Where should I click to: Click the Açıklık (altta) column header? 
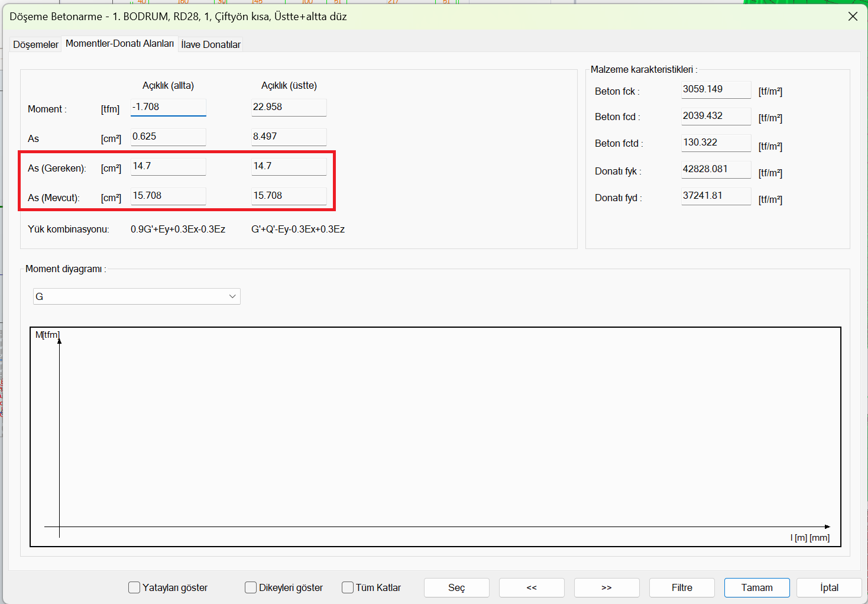[x=168, y=85]
